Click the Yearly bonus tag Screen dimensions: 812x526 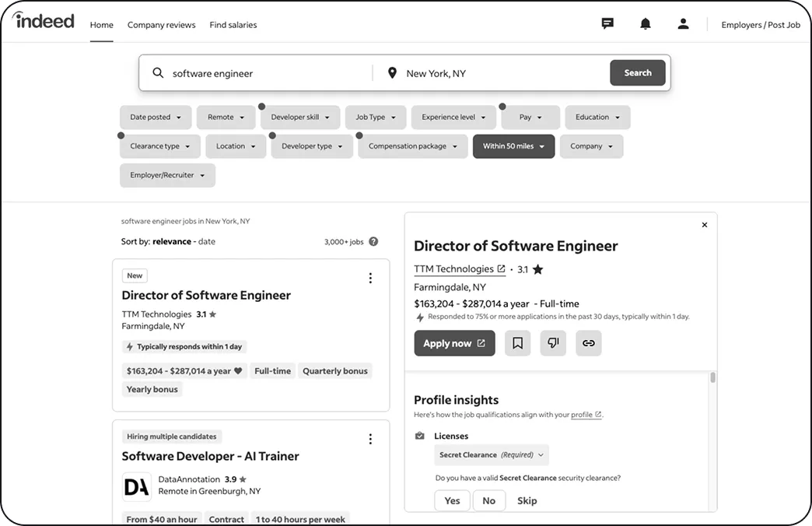click(x=152, y=389)
